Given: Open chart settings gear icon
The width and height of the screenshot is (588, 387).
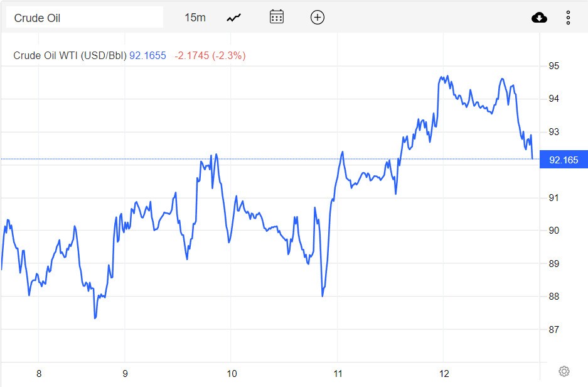Looking at the screenshot, I should point(564,371).
